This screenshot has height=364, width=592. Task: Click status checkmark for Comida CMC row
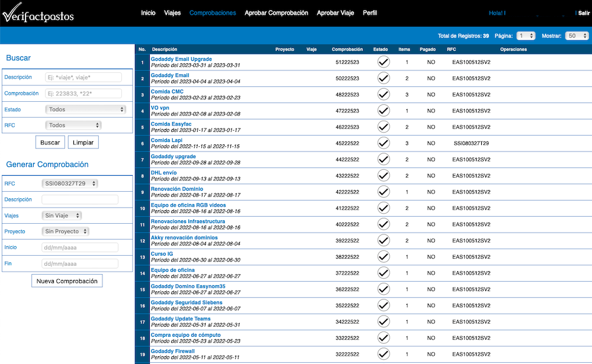[384, 95]
